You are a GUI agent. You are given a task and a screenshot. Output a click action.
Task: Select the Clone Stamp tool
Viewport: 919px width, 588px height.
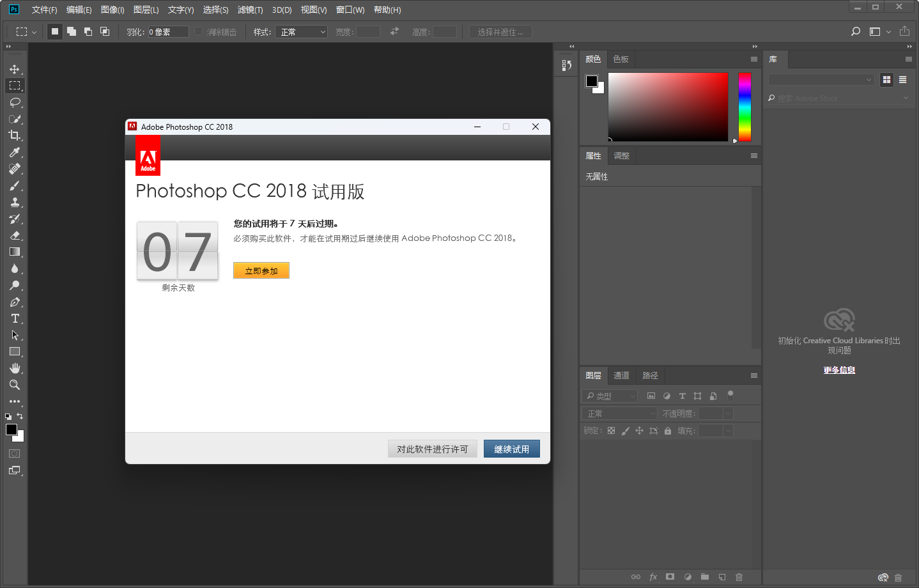point(15,202)
